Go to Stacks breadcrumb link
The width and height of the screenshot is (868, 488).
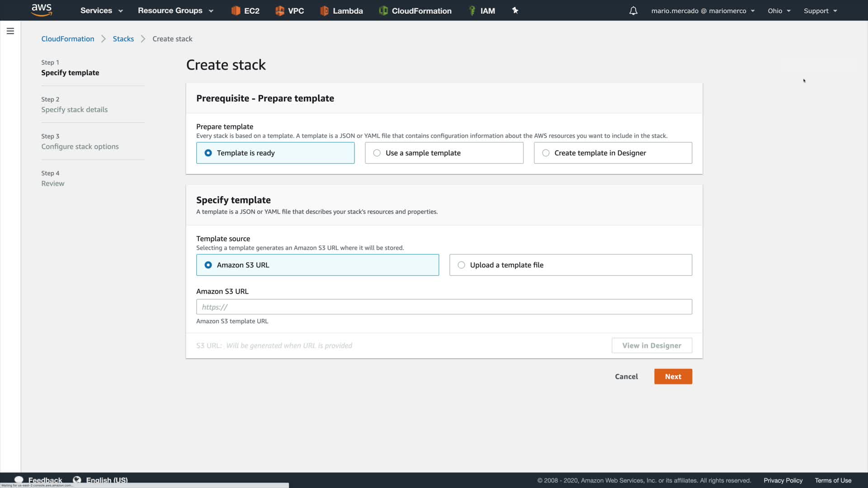pyautogui.click(x=123, y=39)
